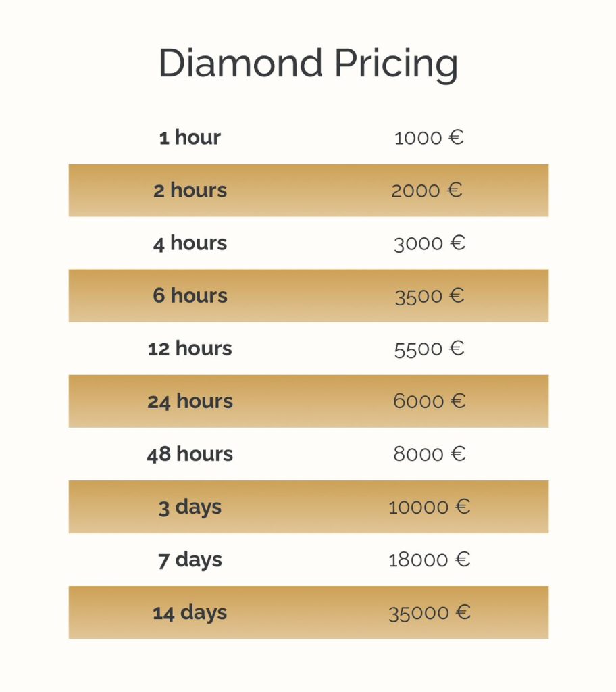Click the 1000 € price
Screen dimensions: 616x692
429,138
